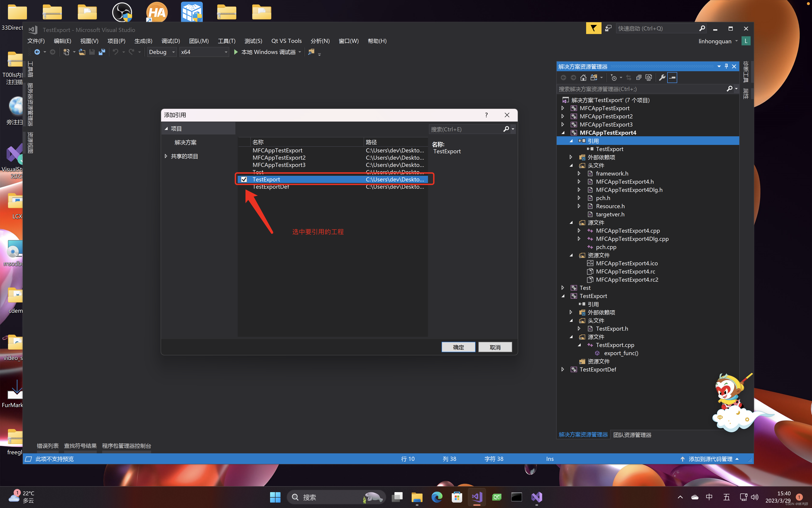Collapse the 项目 section in Add Reference dialog

(166, 129)
